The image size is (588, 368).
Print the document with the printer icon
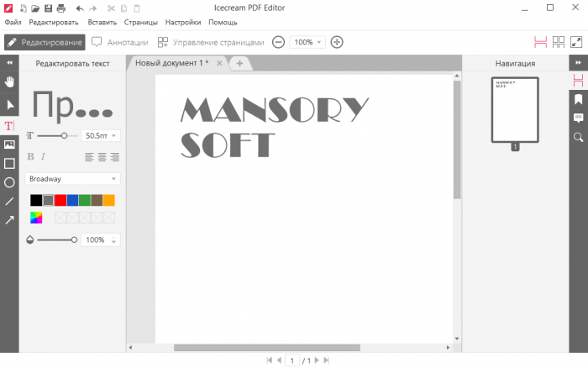(61, 8)
